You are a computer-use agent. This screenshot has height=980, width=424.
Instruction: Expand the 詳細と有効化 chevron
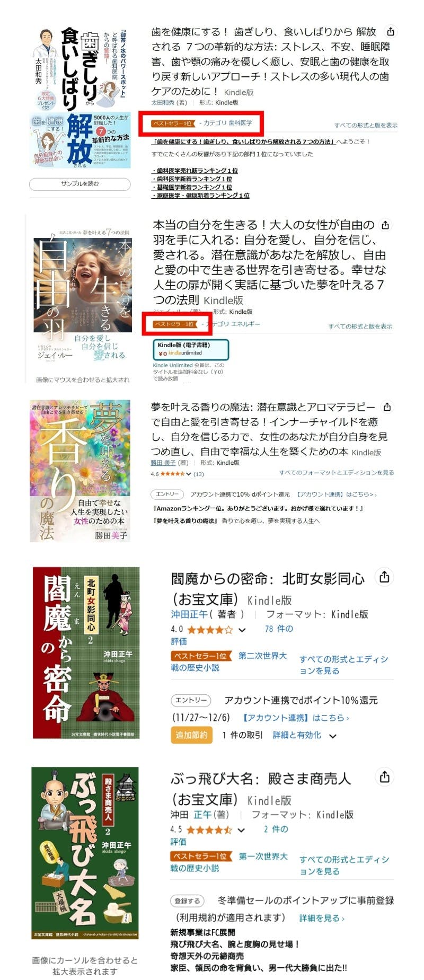[333, 736]
